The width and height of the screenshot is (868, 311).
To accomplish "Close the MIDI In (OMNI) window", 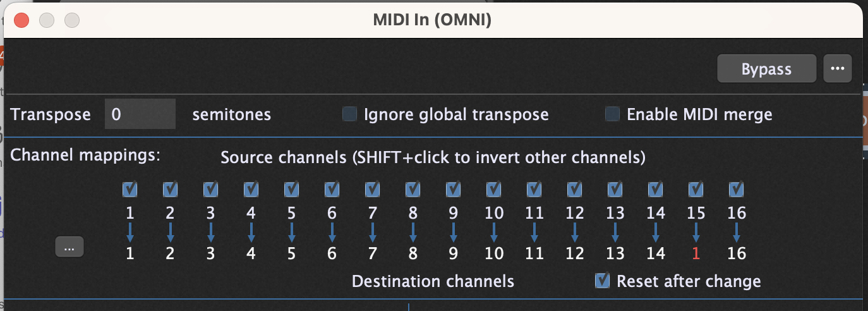I will coord(21,20).
